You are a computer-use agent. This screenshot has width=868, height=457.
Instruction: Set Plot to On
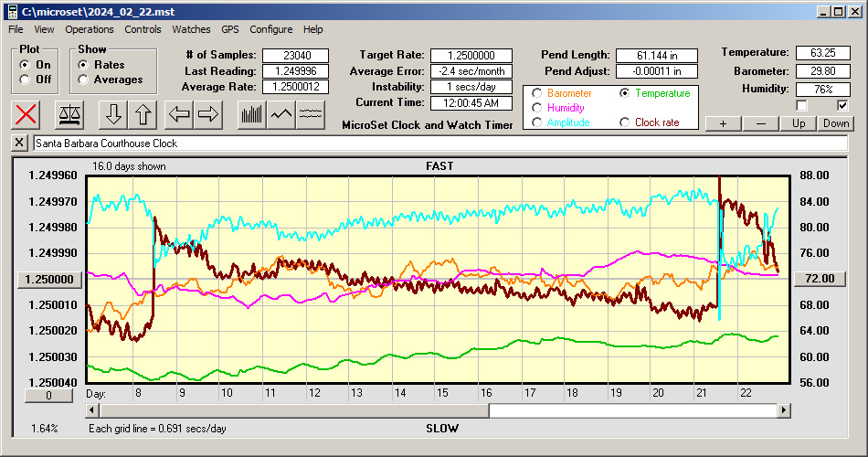[x=25, y=65]
